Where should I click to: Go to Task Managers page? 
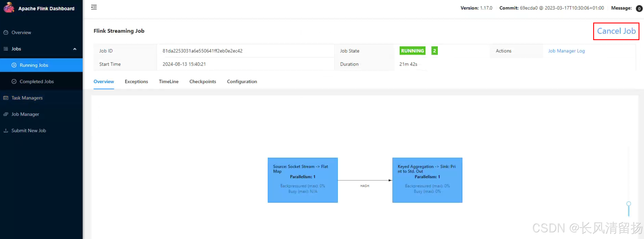tap(41, 98)
